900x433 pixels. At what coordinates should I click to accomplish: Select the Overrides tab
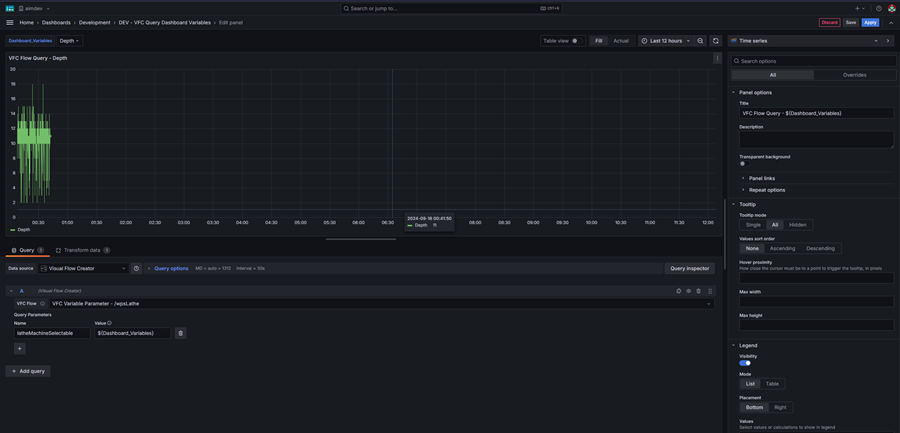pos(855,75)
